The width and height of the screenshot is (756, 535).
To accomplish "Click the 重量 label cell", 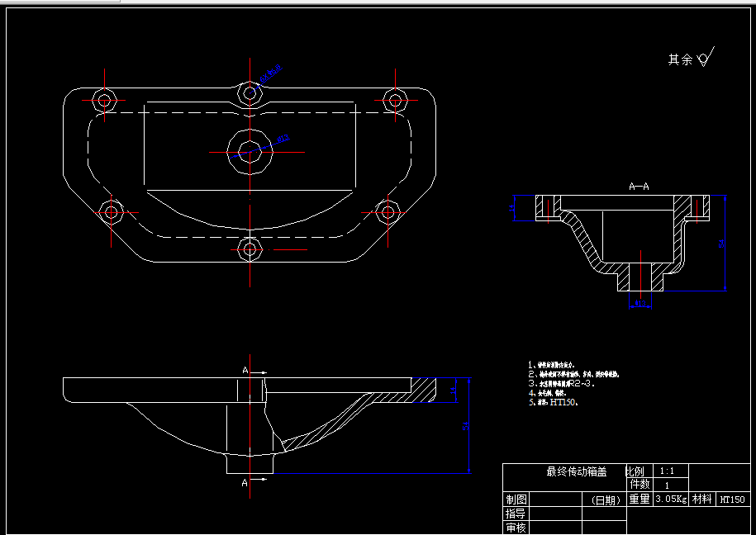I will pyautogui.click(x=640, y=499).
